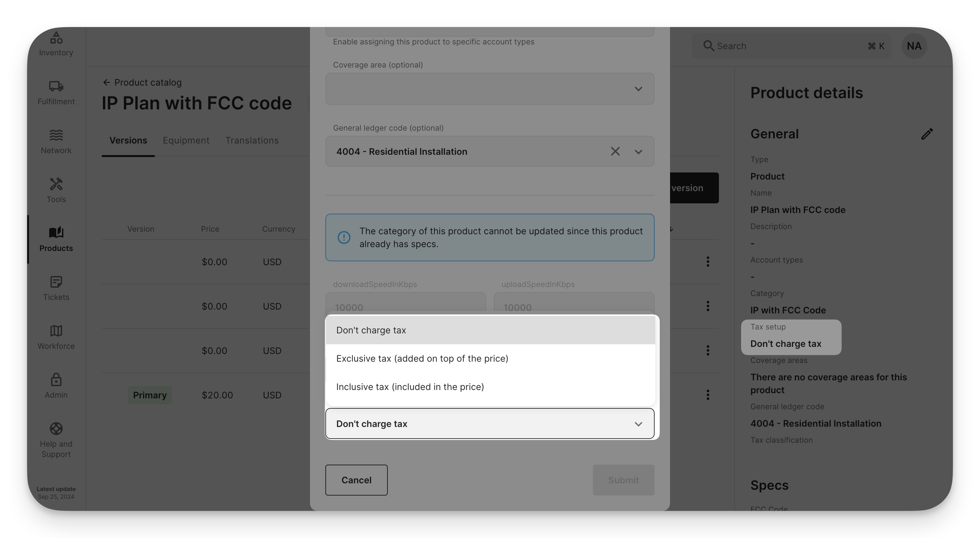Open Help and Support
The image size is (980, 538).
[56, 440]
